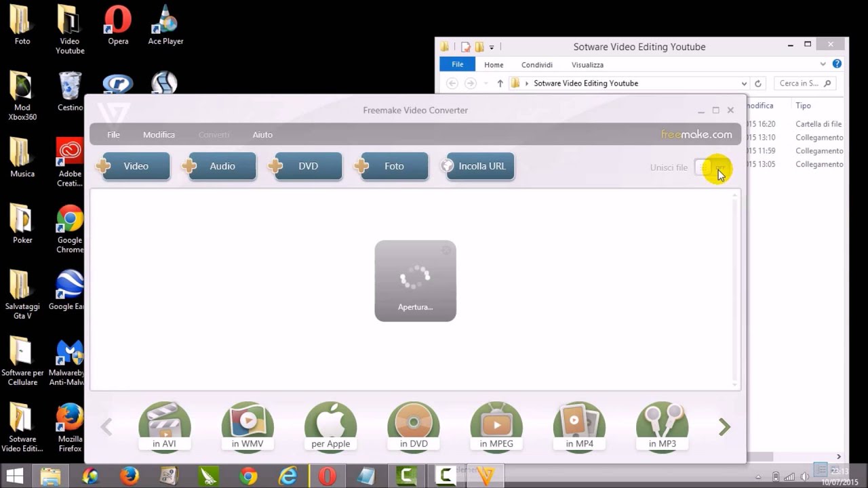The height and width of the screenshot is (488, 868).
Task: Select the Video Youtube desktop folder
Action: [70, 28]
